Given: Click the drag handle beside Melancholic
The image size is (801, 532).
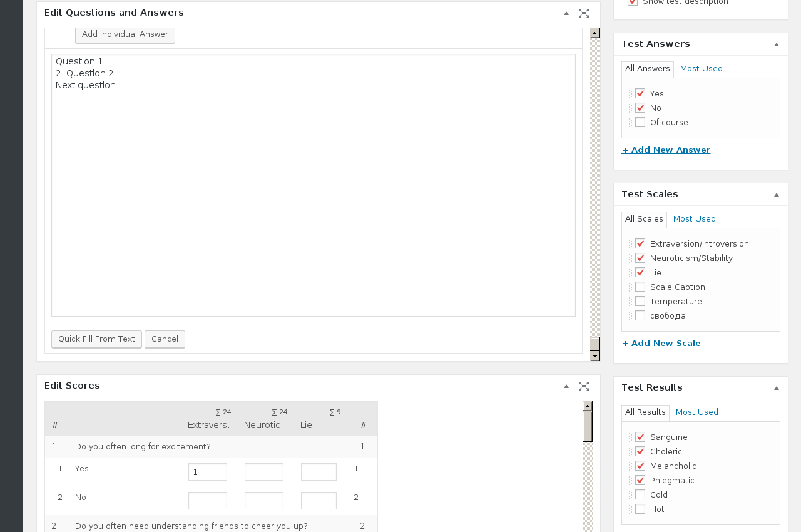Looking at the screenshot, I should click(x=630, y=466).
